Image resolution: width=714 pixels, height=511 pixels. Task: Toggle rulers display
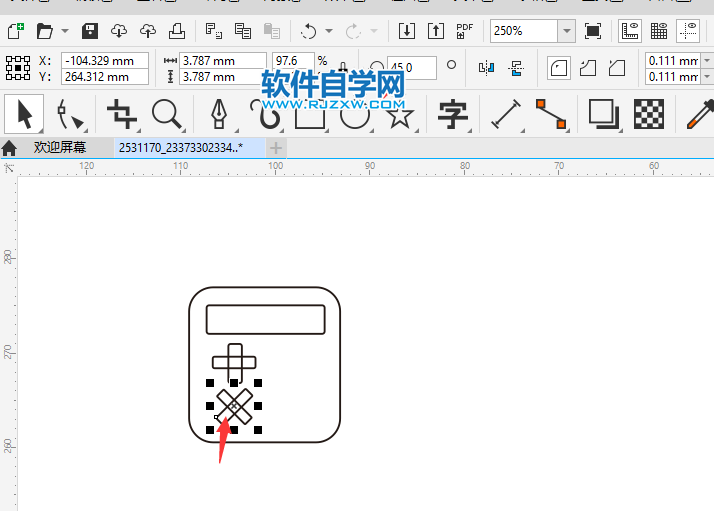click(630, 31)
